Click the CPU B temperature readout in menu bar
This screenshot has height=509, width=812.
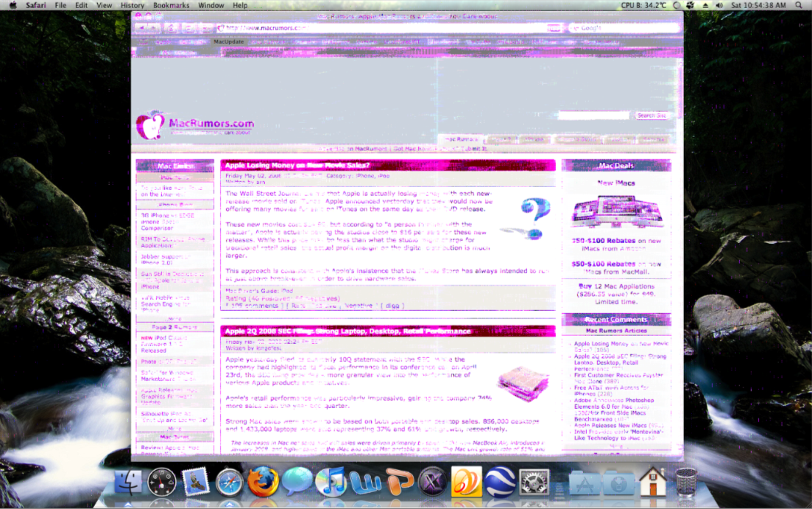643,5
